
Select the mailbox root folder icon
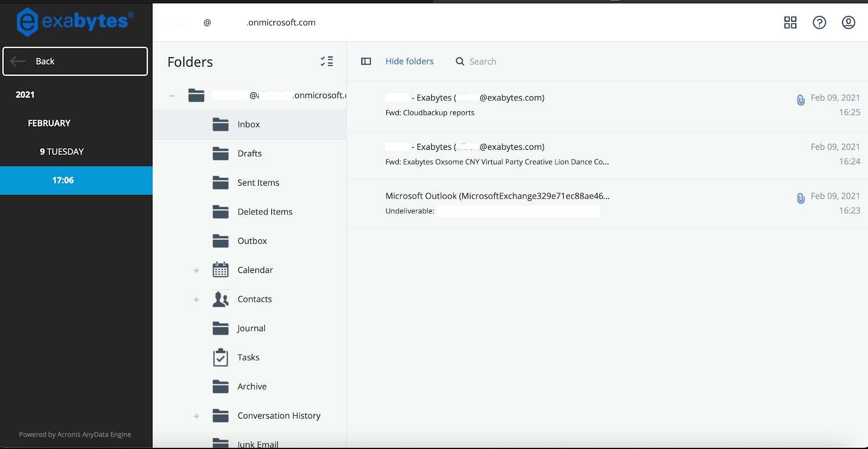pos(196,96)
